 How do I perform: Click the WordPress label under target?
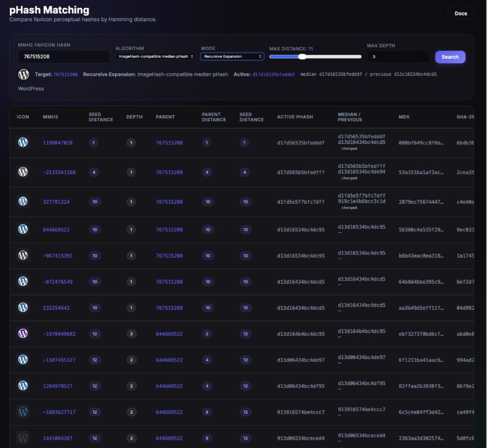point(31,88)
